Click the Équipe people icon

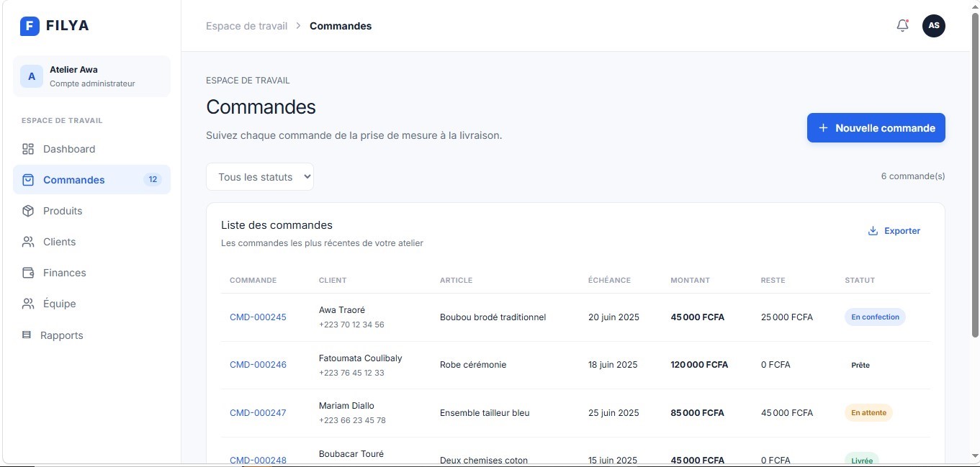pos(28,304)
